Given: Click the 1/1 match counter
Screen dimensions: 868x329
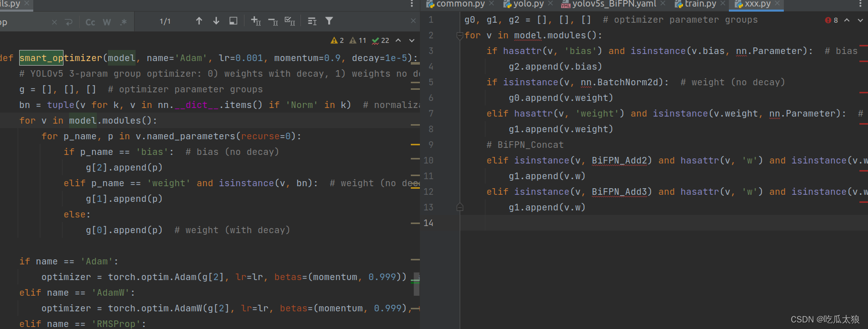Looking at the screenshot, I should [165, 22].
